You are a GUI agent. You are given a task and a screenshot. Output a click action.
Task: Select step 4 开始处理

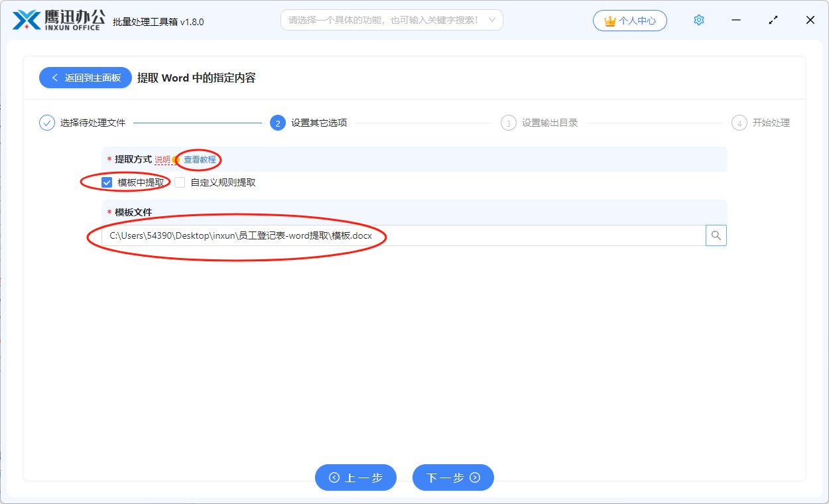coord(761,123)
